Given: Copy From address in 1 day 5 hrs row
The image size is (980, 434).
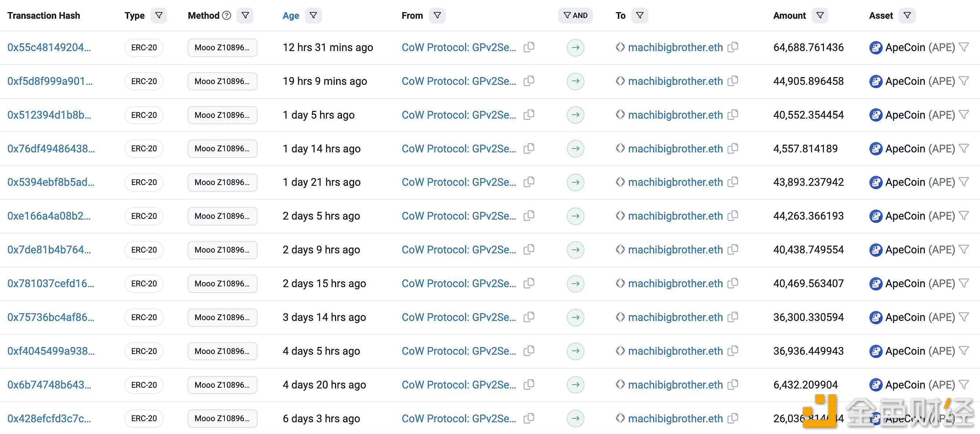Looking at the screenshot, I should pyautogui.click(x=529, y=115).
